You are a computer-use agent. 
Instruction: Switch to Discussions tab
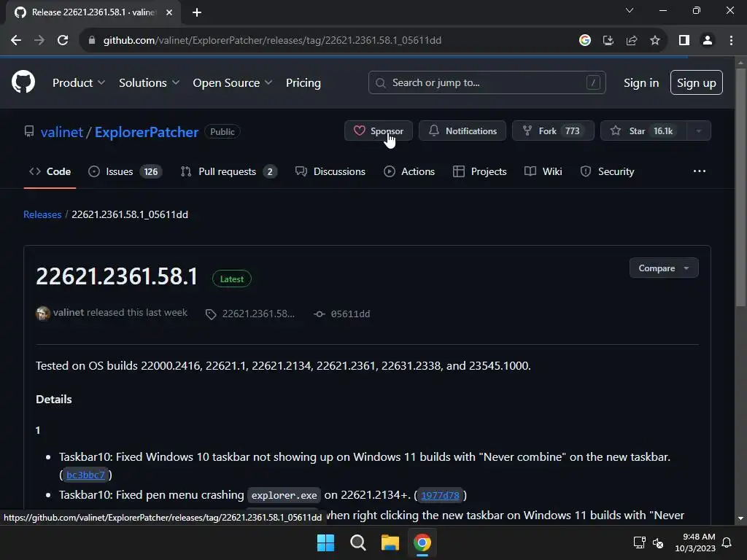pyautogui.click(x=330, y=171)
